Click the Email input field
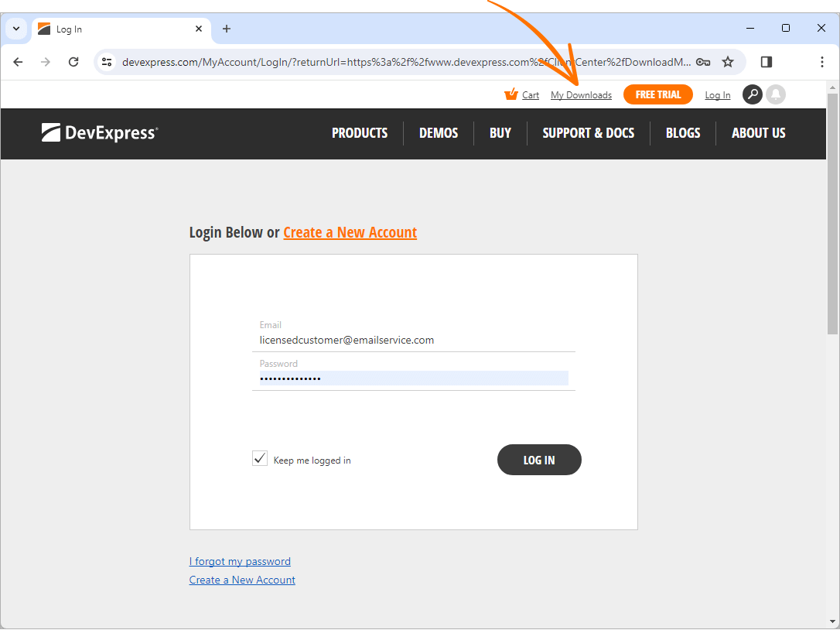Screen dimensions: 840x630 [x=414, y=340]
